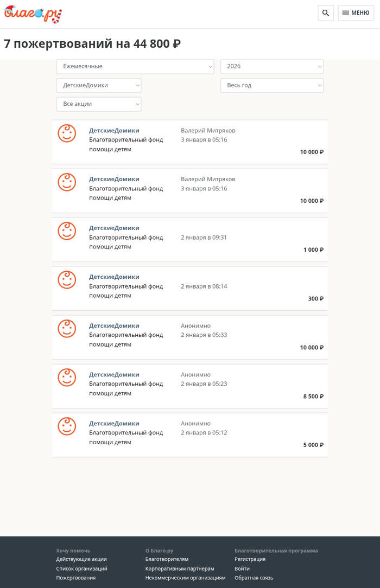Click smiley icon of the first donation
380x588 pixels.
click(67, 133)
